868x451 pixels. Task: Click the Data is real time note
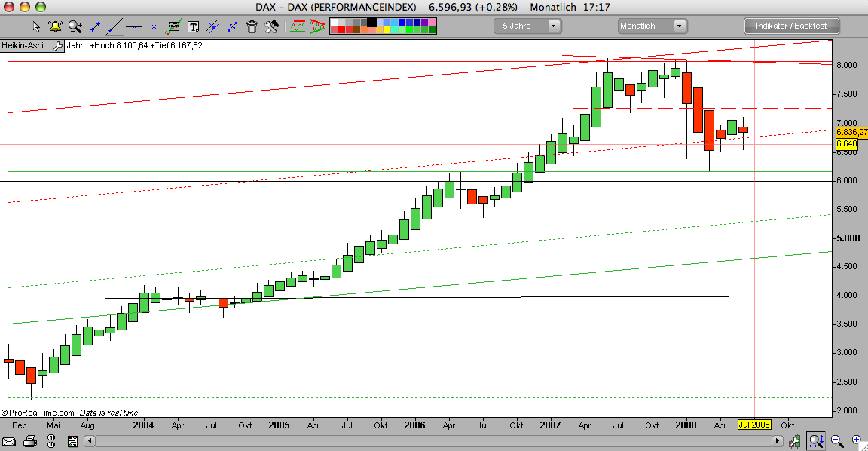pos(108,413)
